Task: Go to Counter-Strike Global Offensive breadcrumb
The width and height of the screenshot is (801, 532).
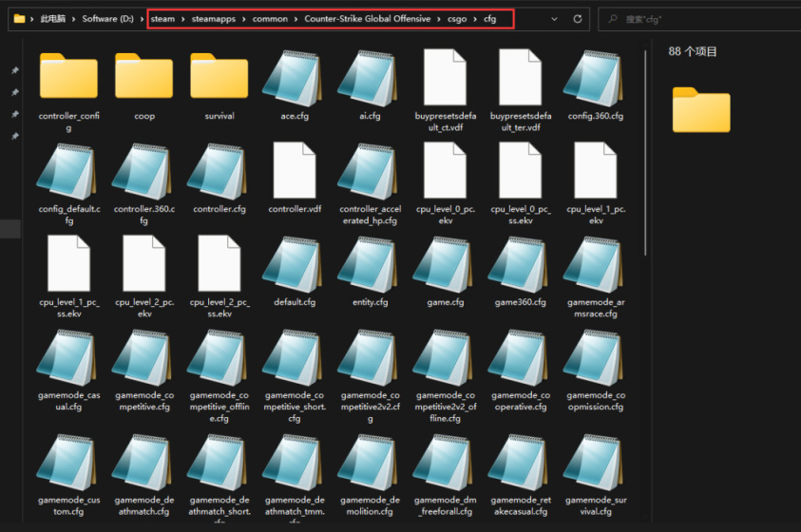Action: (368, 19)
